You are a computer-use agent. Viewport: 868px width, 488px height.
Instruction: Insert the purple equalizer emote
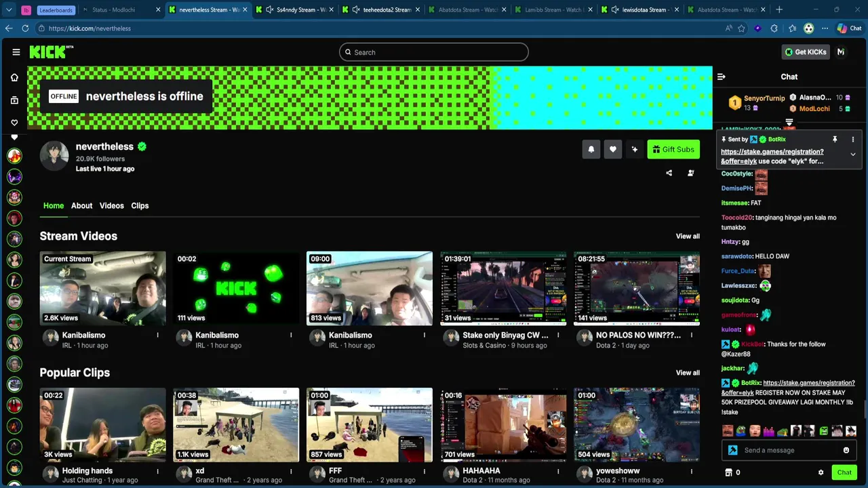pyautogui.click(x=769, y=431)
